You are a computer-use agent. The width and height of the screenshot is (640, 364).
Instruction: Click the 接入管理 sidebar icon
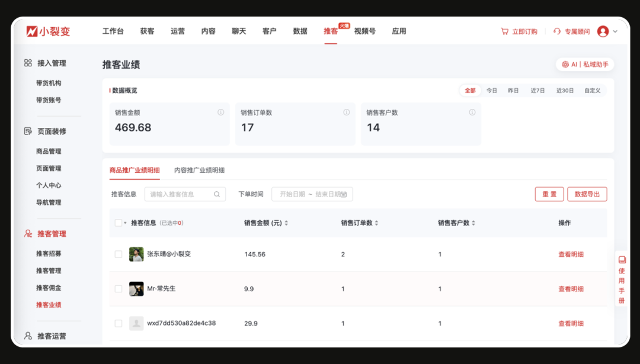tap(27, 63)
